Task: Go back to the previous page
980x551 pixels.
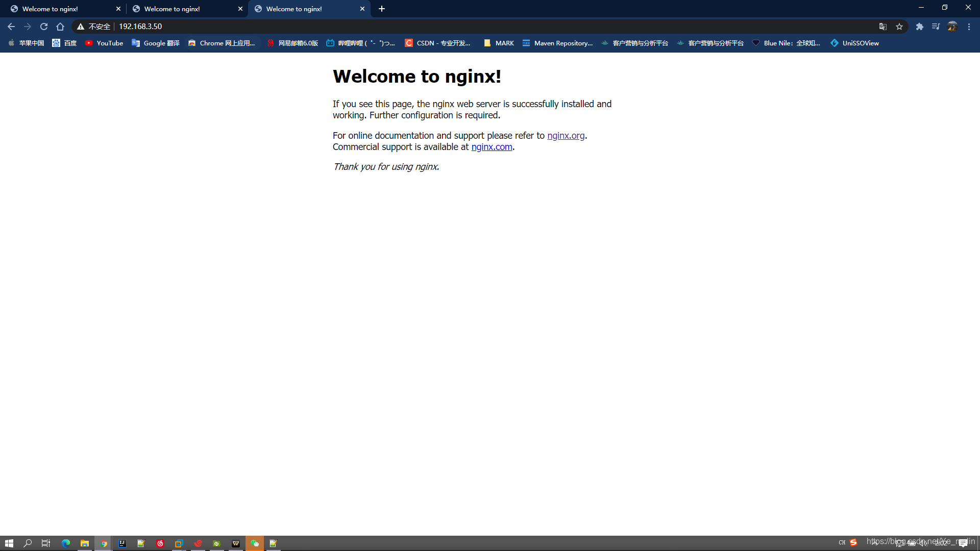Action: tap(11, 27)
